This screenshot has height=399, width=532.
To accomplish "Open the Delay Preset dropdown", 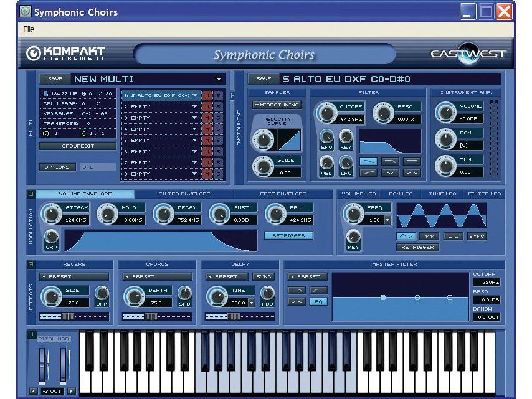I will pyautogui.click(x=227, y=276).
